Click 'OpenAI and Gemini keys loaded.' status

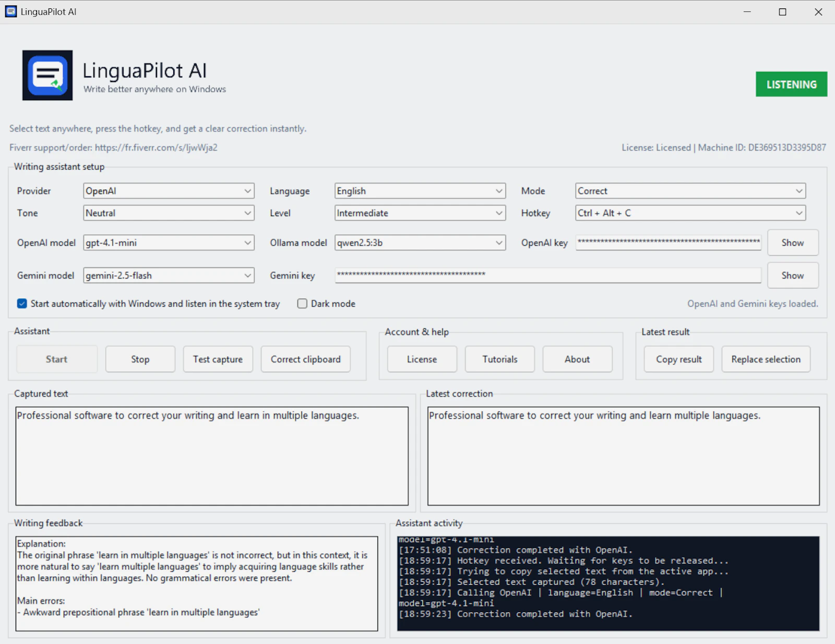click(753, 304)
